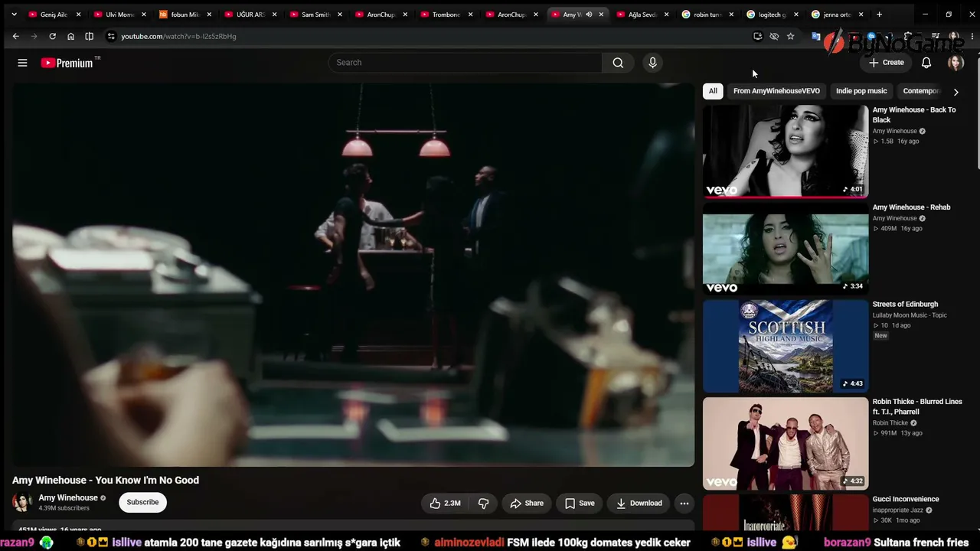This screenshot has width=980, height=551.
Task: Switch to the robin tunney tab
Action: [x=707, y=15]
